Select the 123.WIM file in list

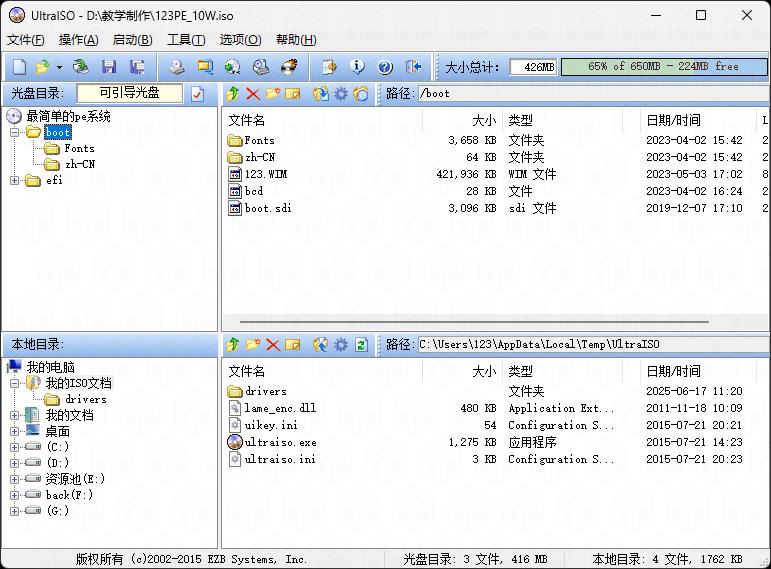pyautogui.click(x=266, y=174)
